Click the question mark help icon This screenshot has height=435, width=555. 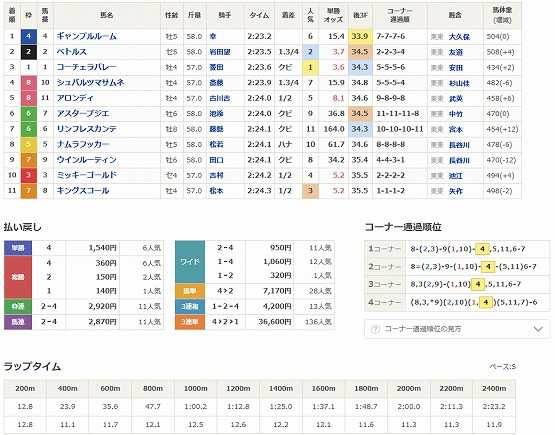374,329
